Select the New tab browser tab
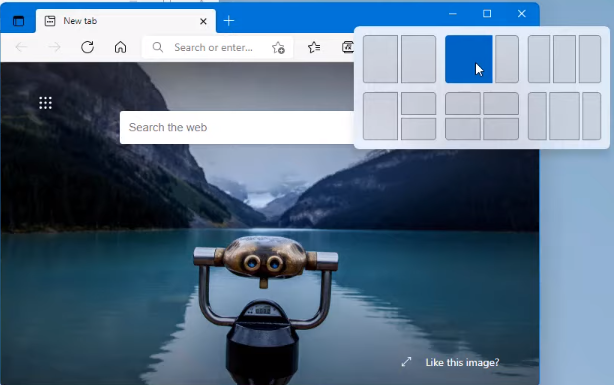Image resolution: width=614 pixels, height=385 pixels. click(x=125, y=21)
